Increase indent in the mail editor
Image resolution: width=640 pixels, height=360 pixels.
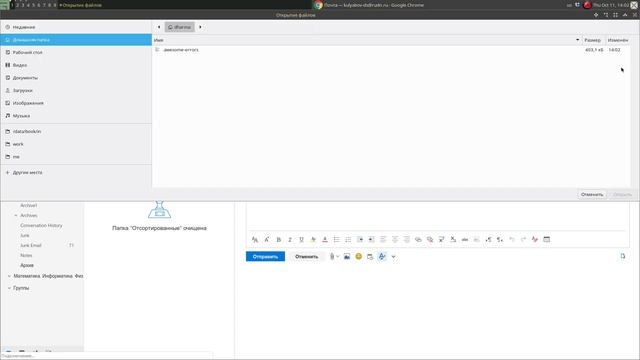coord(371,240)
